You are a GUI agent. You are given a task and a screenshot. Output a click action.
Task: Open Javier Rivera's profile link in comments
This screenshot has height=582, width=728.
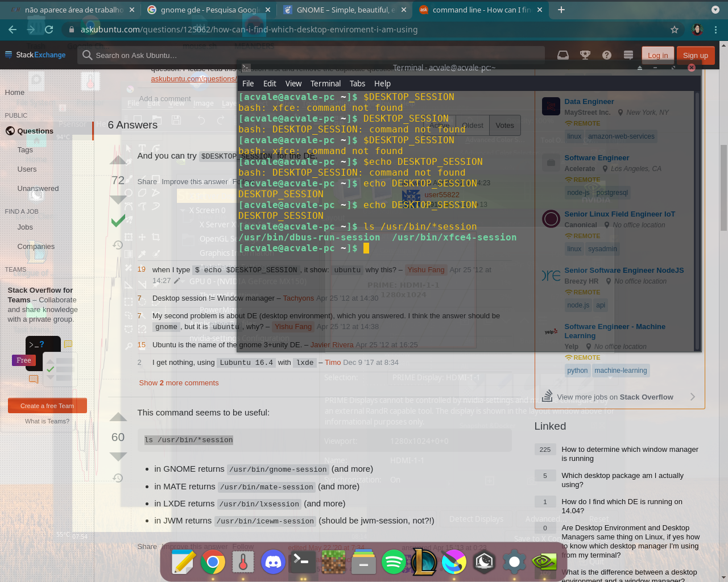coord(332,345)
